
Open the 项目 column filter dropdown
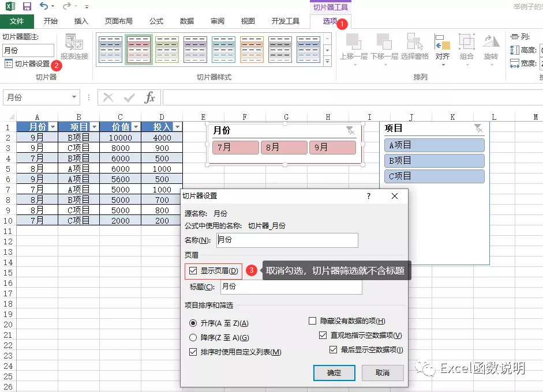click(x=94, y=127)
